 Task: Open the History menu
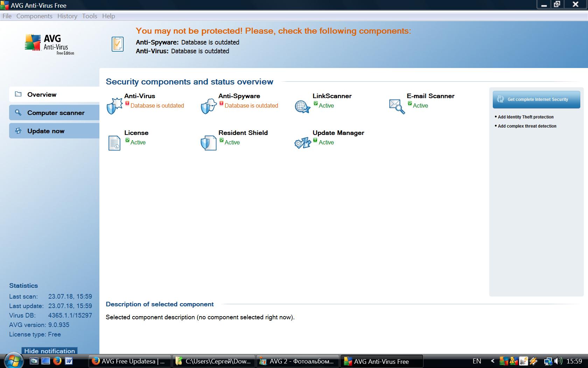tap(67, 16)
